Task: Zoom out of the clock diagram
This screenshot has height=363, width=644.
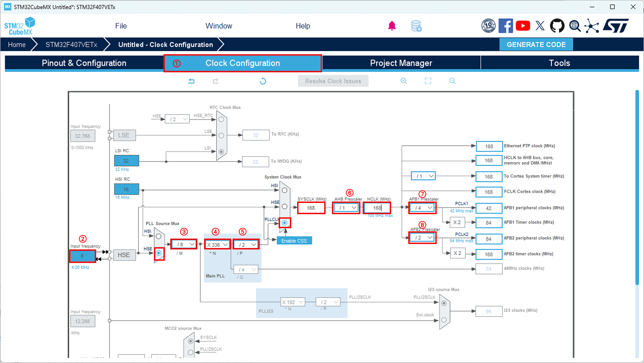Action: click(452, 81)
